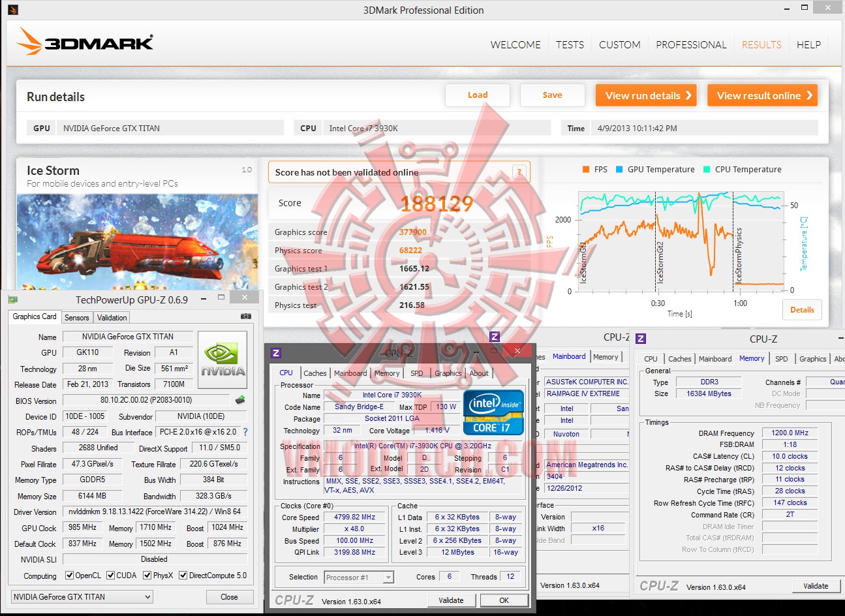The image size is (845, 616).
Task: Click the RAMPAGE IV EXTREME model field
Action: point(586,393)
